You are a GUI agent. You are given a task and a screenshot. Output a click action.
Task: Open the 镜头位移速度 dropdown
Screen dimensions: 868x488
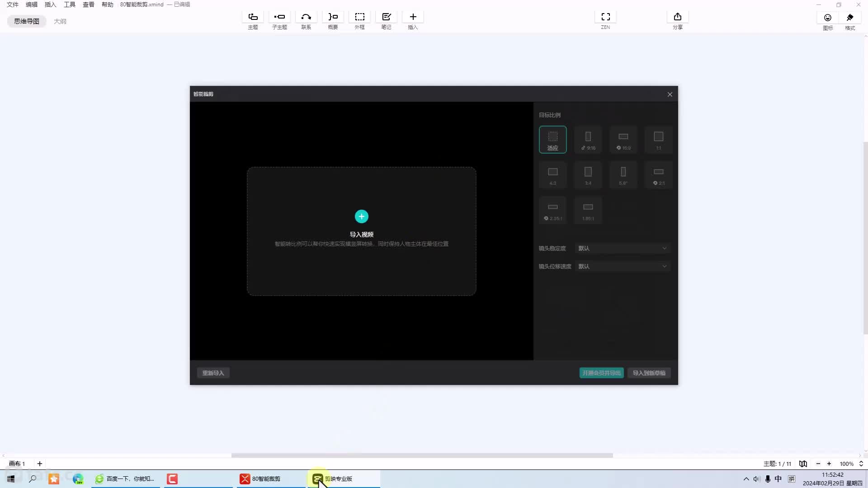tap(623, 266)
